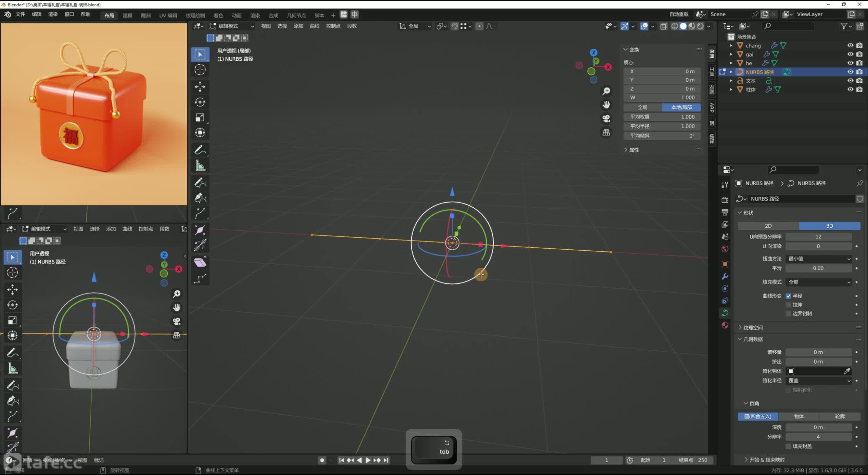Adjust the 平滑 value slider

tap(818, 268)
